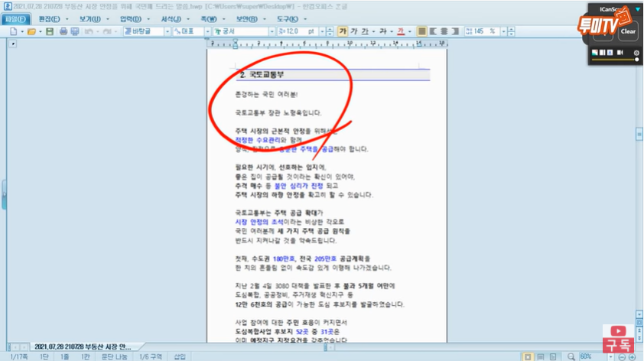Click the magnifier zoom icon in status bar
This screenshot has width=644, height=361.
571,356
